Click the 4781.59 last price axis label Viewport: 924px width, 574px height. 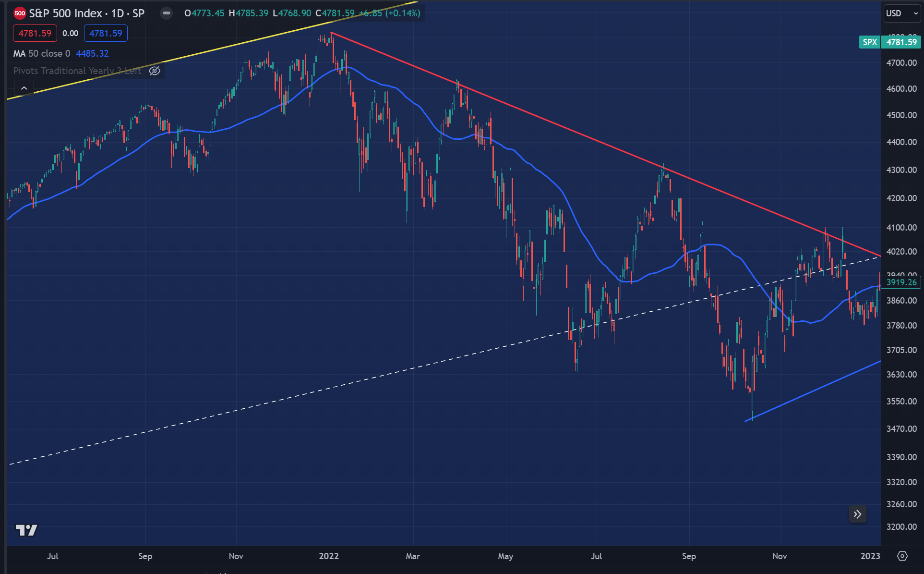(x=901, y=42)
